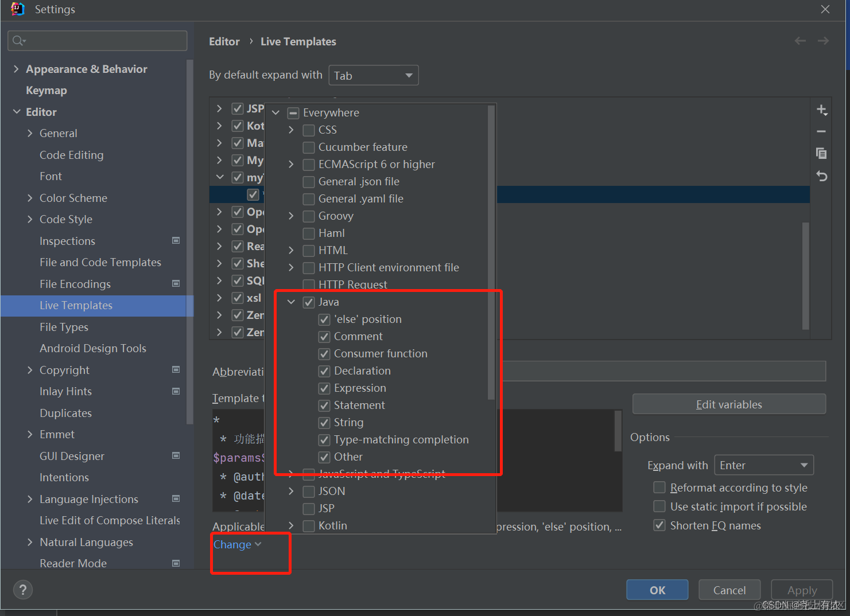Click the Duplicate template icon
The height and width of the screenshot is (616, 850).
tap(822, 153)
